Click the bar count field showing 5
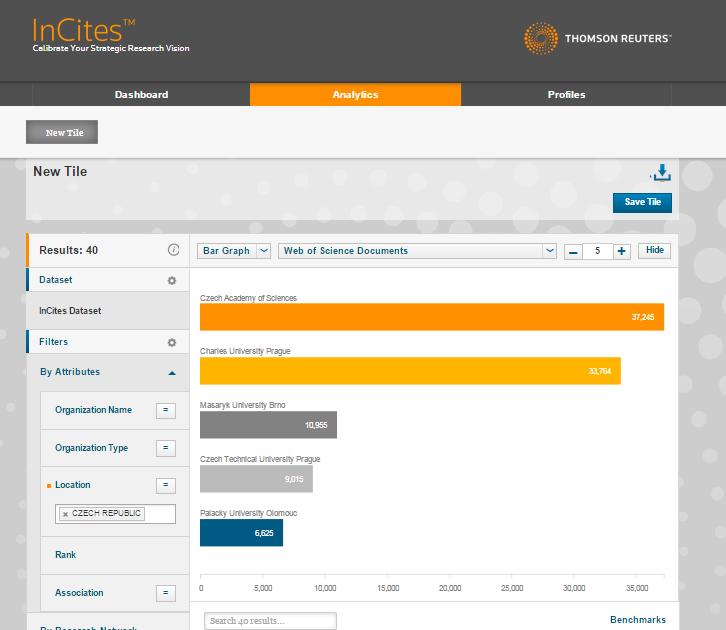The height and width of the screenshot is (630, 726). [x=597, y=251]
